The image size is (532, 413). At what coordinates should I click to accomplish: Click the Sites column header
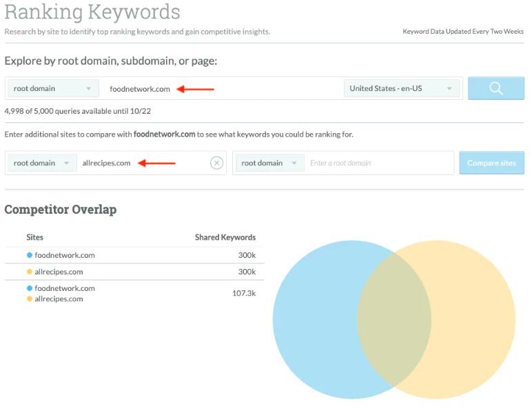[x=35, y=237]
